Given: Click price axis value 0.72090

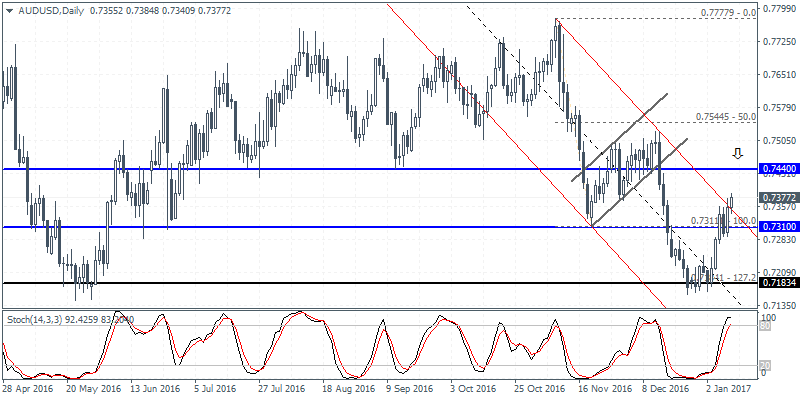Looking at the screenshot, I should point(779,272).
